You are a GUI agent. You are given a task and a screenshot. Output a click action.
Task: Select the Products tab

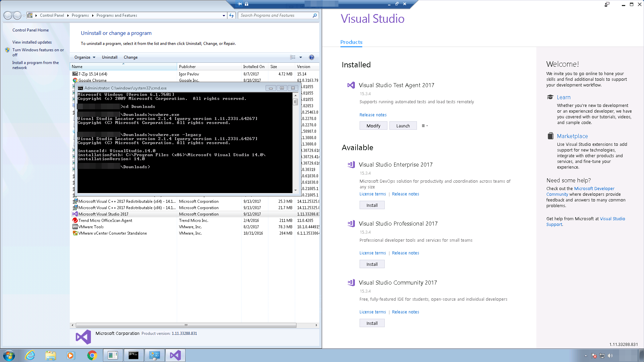[x=351, y=42]
